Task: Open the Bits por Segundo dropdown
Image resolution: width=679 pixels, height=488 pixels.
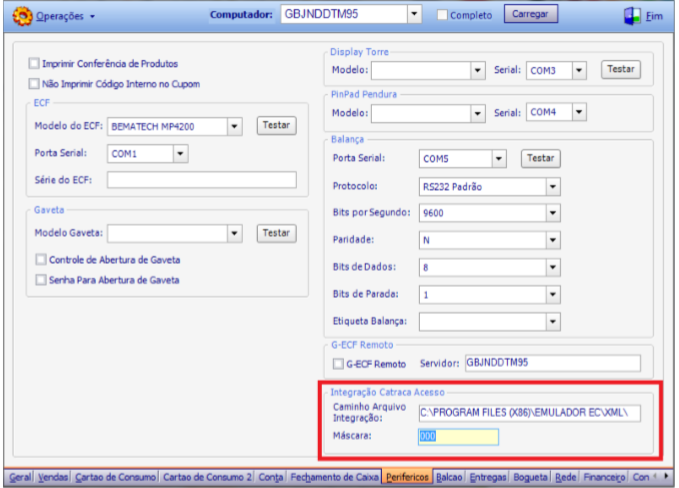Action: coord(553,213)
